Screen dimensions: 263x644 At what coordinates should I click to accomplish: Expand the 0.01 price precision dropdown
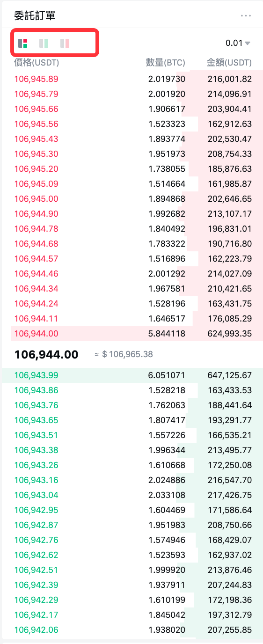tap(238, 43)
